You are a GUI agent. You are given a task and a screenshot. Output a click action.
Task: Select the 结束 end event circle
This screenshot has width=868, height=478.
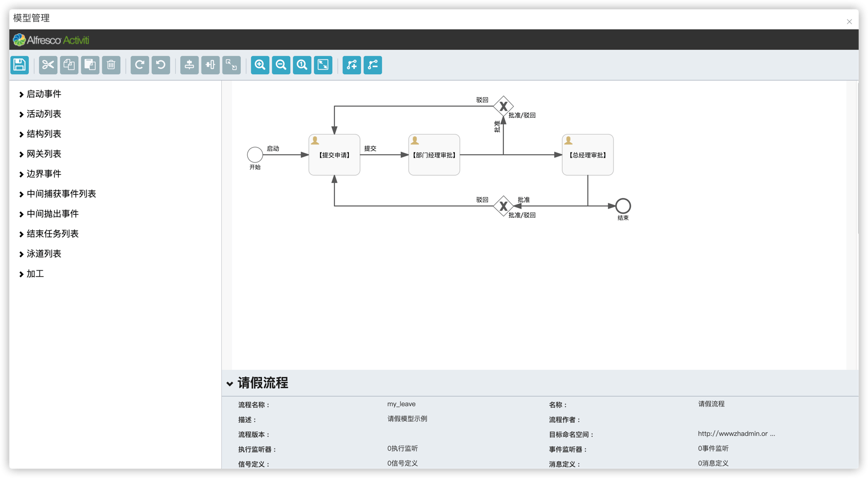coord(623,206)
